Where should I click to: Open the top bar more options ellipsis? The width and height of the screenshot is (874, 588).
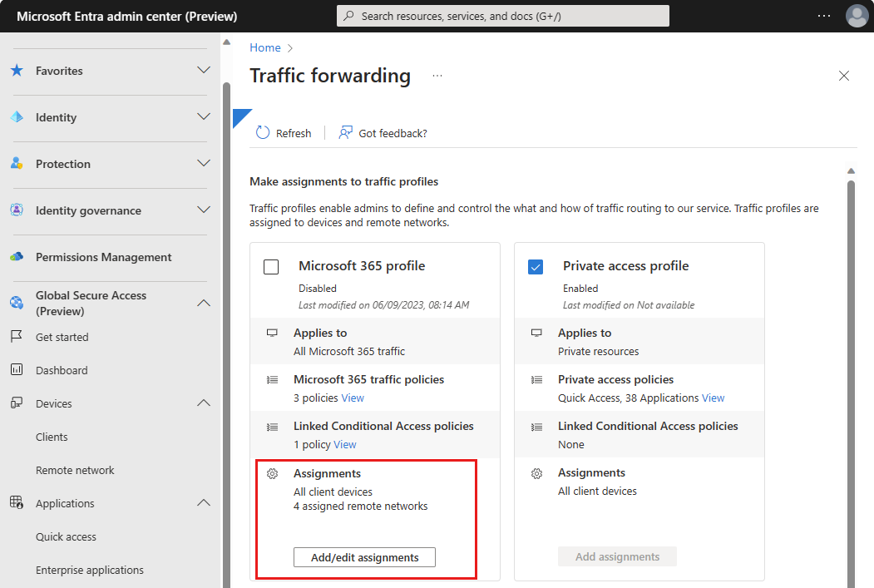pyautogui.click(x=824, y=16)
